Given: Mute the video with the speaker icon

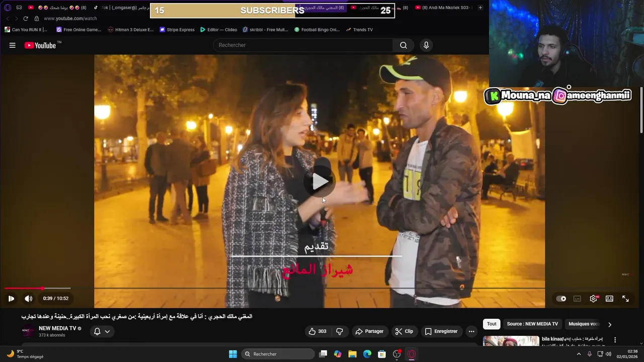Looking at the screenshot, I should point(29,299).
